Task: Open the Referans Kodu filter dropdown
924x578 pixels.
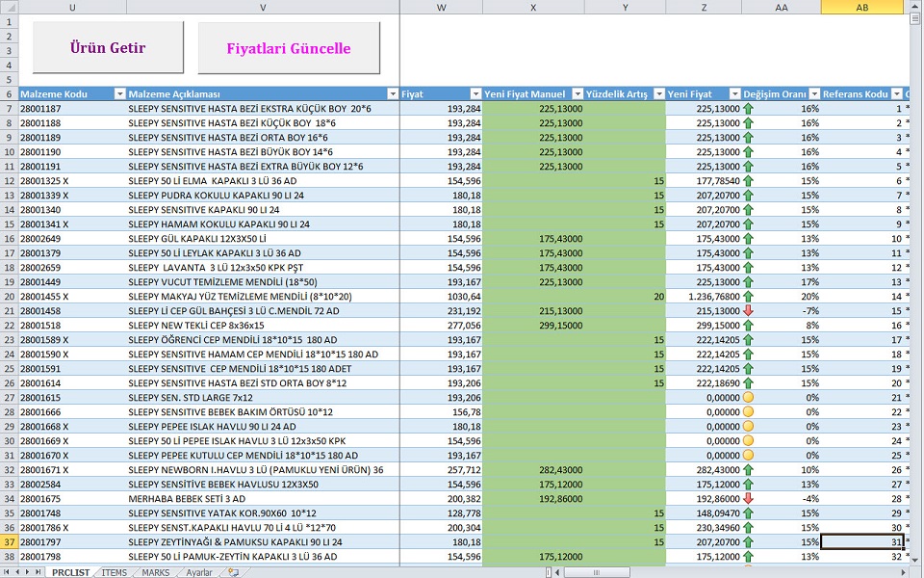Action: [897, 93]
